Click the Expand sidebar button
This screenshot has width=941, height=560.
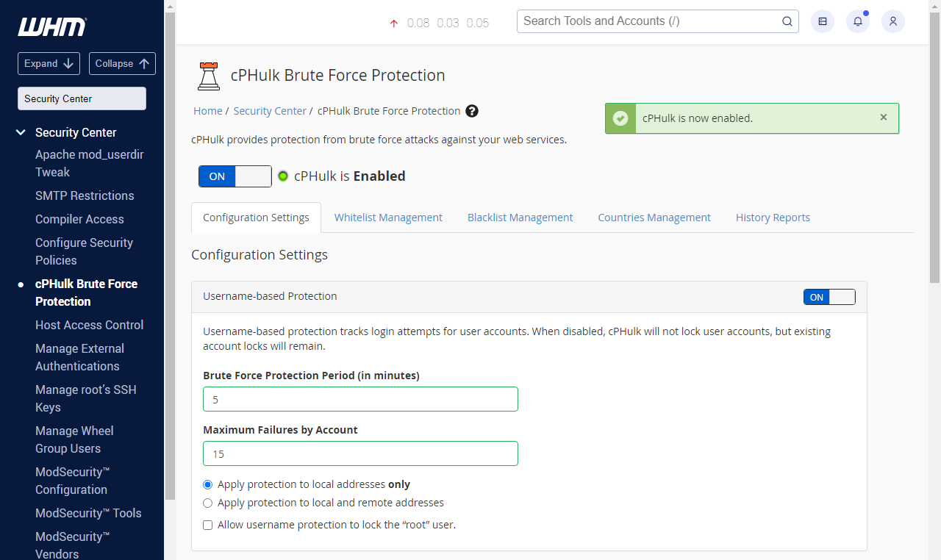click(49, 63)
